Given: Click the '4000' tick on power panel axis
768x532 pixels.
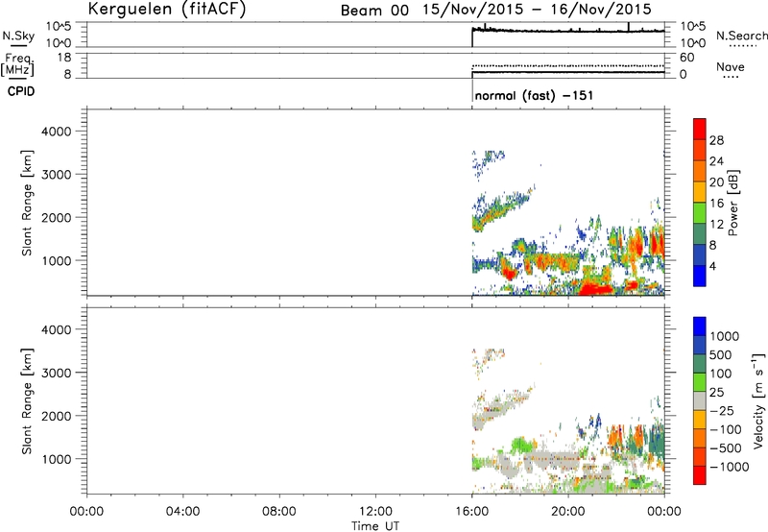Looking at the screenshot, I should [x=57, y=132].
